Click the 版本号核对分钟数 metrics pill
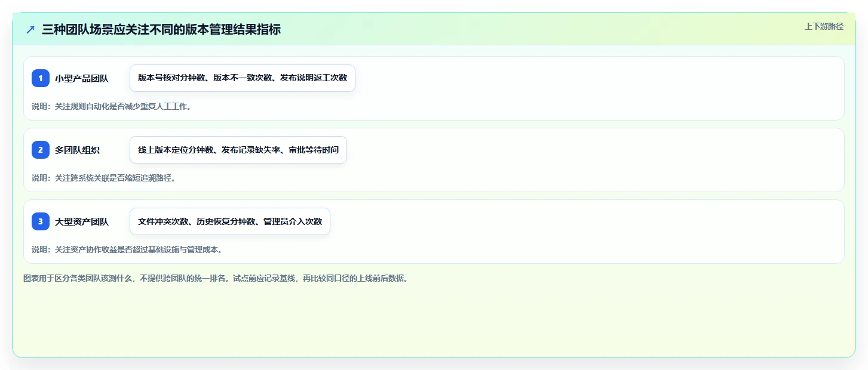Viewport: 868px width, 370px height. pyautogui.click(x=243, y=78)
